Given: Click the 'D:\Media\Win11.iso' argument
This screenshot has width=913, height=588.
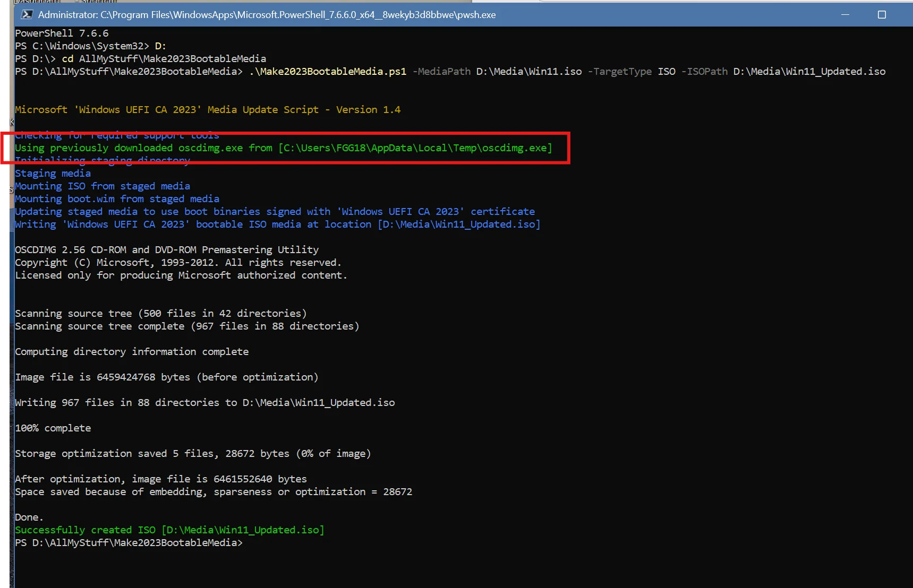Looking at the screenshot, I should tap(529, 72).
